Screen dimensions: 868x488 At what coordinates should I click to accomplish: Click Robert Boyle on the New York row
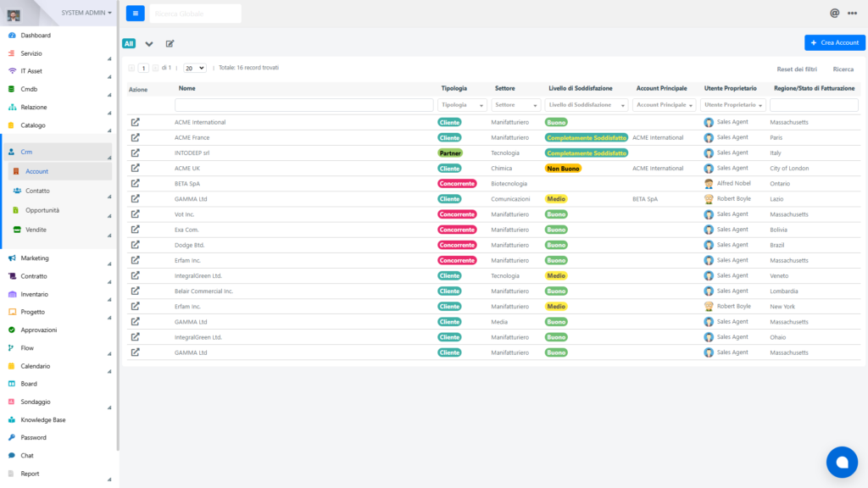click(x=733, y=306)
